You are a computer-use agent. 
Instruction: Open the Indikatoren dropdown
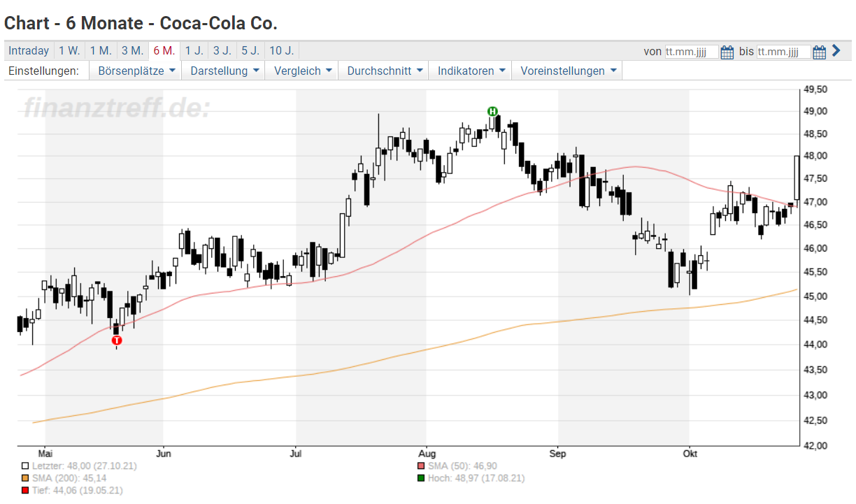pyautogui.click(x=471, y=71)
